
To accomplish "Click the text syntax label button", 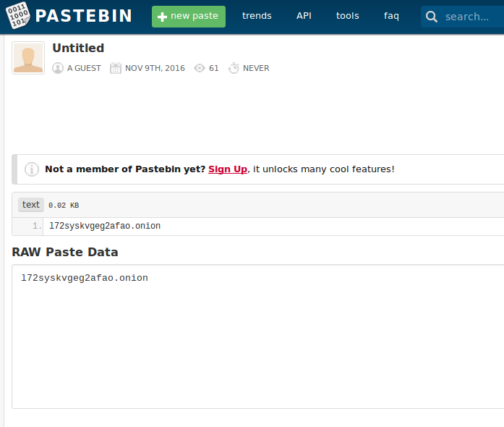I will click(31, 205).
